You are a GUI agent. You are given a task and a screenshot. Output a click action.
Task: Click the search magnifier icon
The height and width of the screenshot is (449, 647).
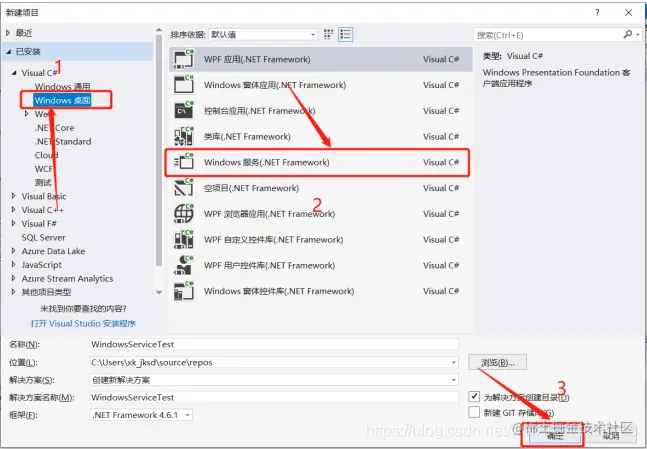coord(628,35)
